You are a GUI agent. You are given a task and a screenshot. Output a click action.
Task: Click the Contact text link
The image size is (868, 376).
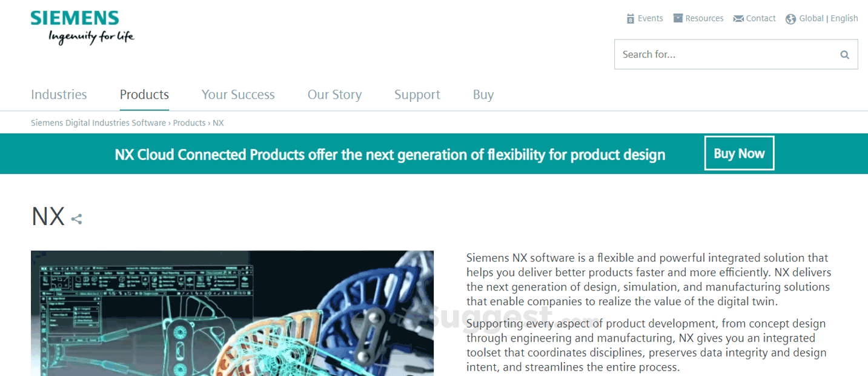761,18
